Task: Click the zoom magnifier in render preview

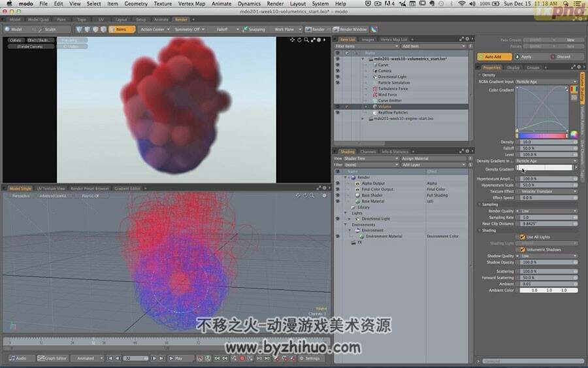Action: pos(306,40)
